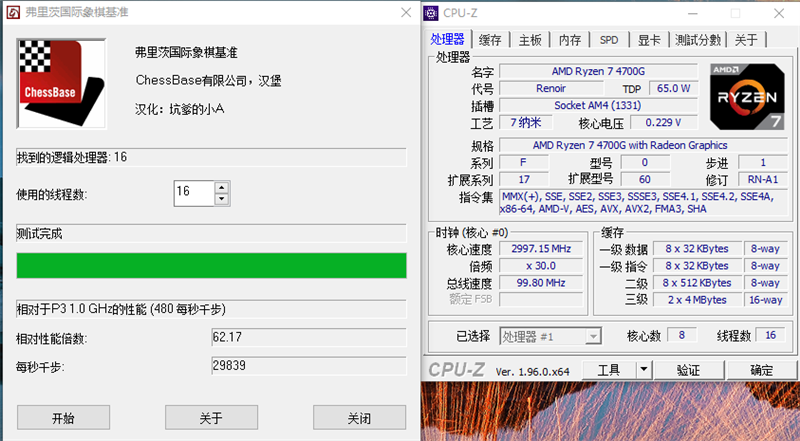Click the L3 cache value 2 x 4 MBytes

tap(697, 300)
